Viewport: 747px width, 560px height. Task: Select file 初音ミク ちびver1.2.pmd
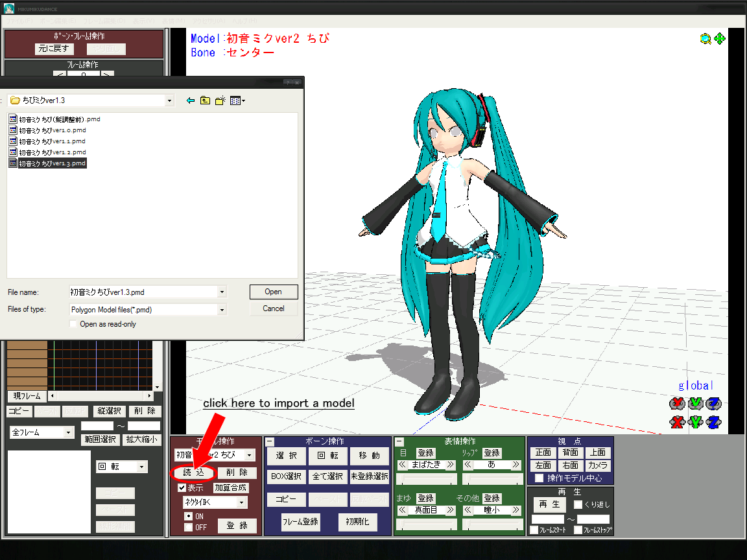coord(47,152)
